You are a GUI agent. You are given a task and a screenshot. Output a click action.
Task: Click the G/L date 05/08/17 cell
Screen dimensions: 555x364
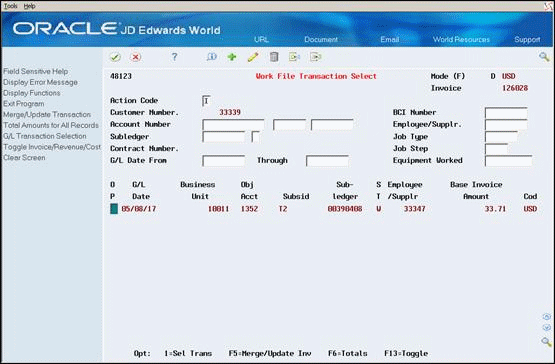[x=139, y=209]
